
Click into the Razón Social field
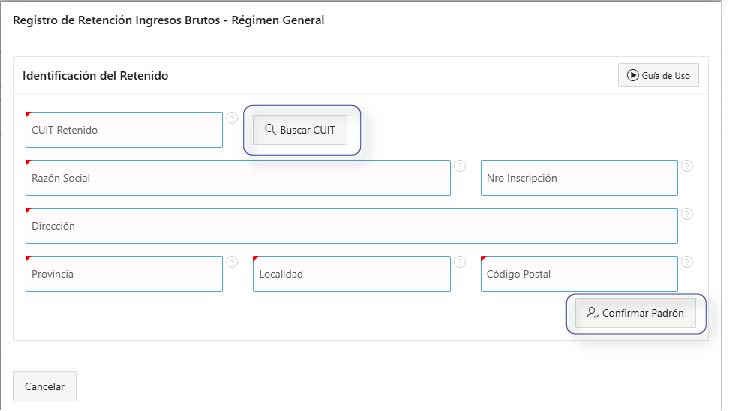[x=237, y=178]
